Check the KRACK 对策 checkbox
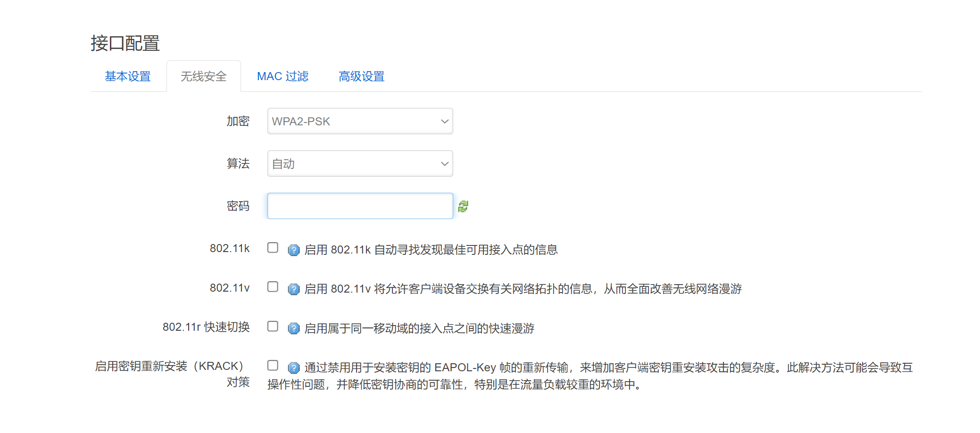Image resolution: width=980 pixels, height=433 pixels. (273, 366)
